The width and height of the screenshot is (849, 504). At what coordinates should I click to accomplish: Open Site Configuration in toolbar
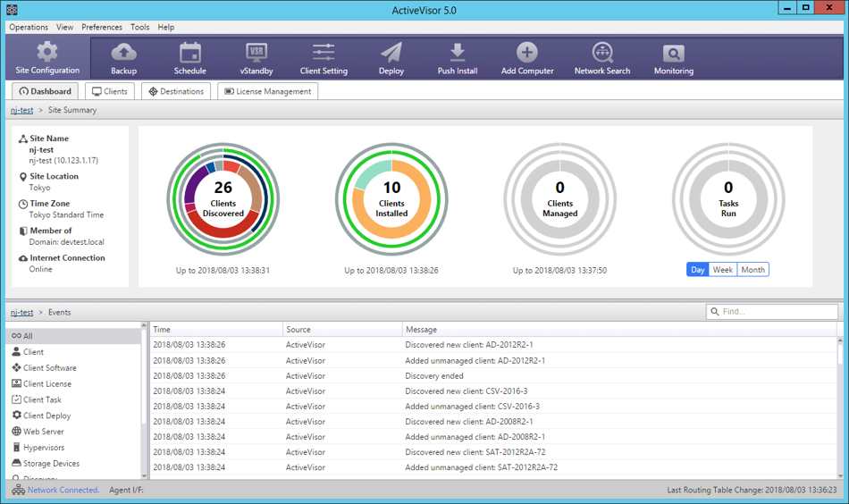(x=47, y=57)
